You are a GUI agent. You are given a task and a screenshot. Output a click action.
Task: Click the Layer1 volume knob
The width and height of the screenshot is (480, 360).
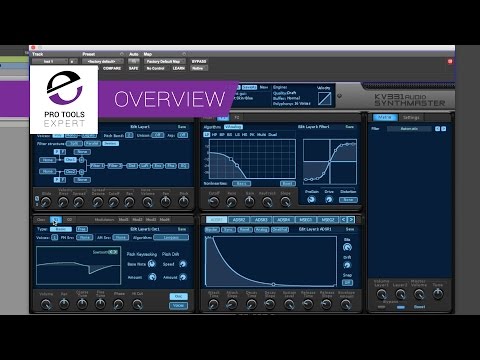(381, 294)
